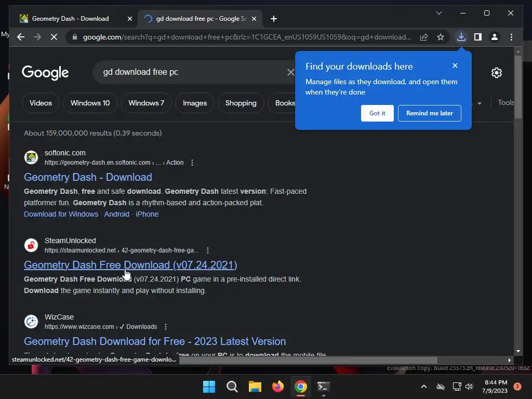Stop loading the page
532x399 pixels.
click(54, 37)
